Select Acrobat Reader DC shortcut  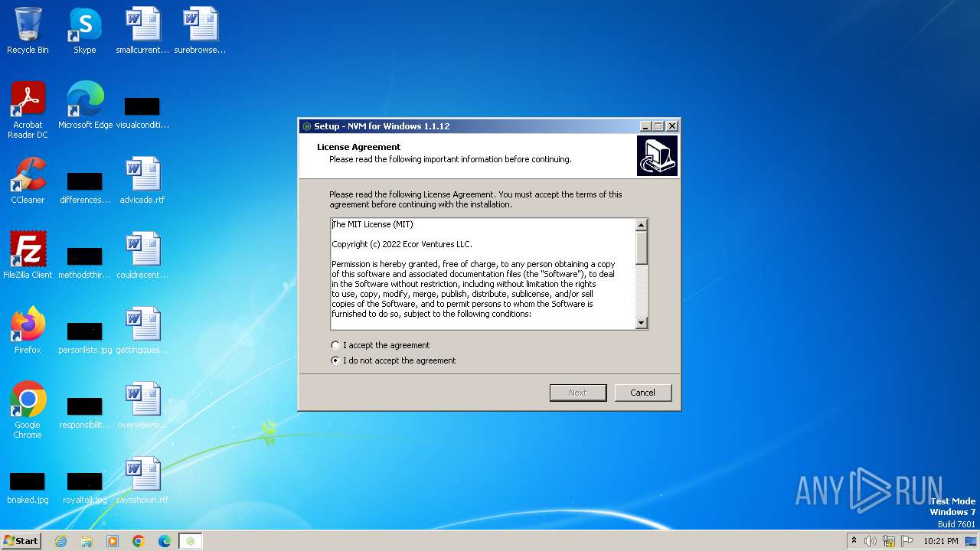click(28, 109)
